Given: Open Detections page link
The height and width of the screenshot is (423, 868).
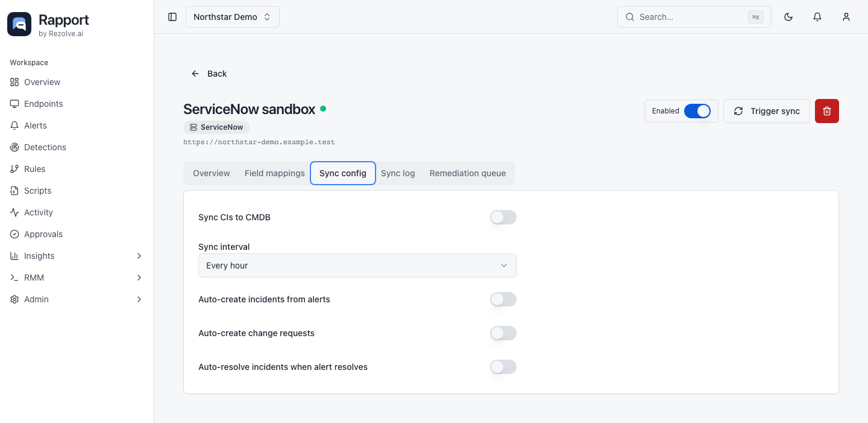Looking at the screenshot, I should tap(77, 147).
